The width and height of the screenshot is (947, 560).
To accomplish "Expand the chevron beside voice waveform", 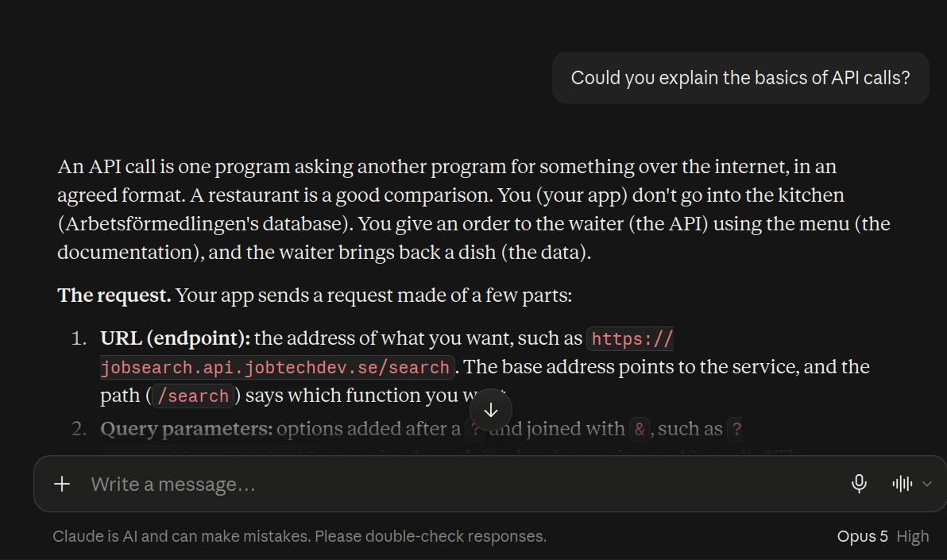I will [x=927, y=484].
